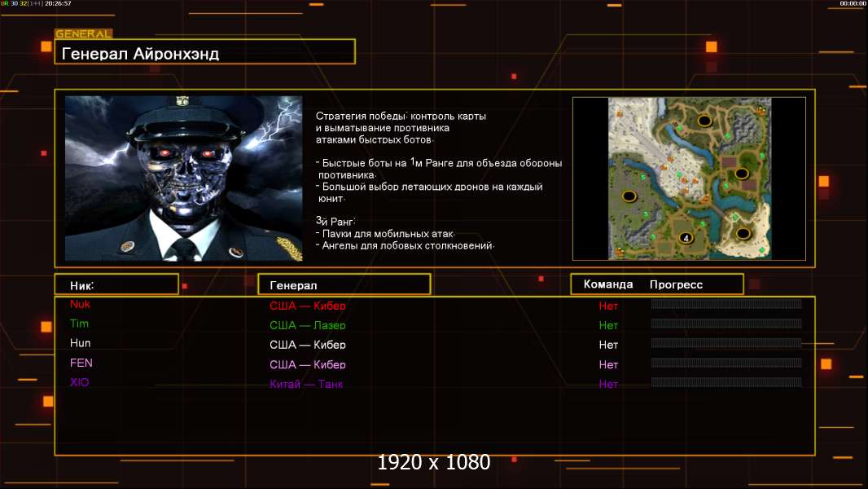Image resolution: width=868 pixels, height=489 pixels.
Task: Click the start position marked 4 on minimap
Action: (686, 238)
